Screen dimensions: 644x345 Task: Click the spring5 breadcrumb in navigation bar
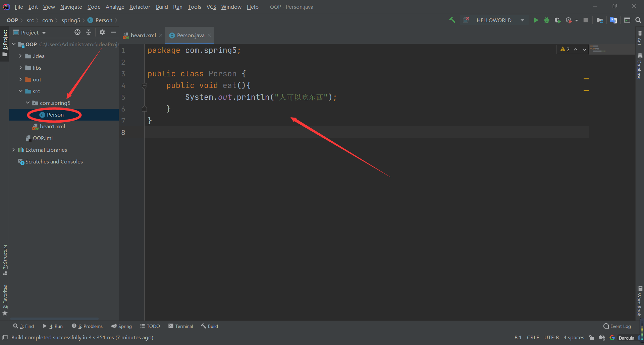(x=71, y=20)
